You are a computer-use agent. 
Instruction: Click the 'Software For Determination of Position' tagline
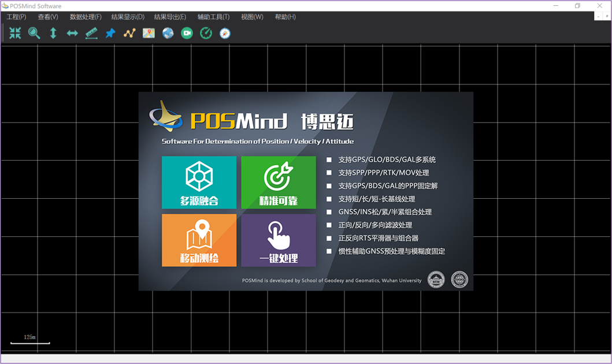[x=258, y=141]
